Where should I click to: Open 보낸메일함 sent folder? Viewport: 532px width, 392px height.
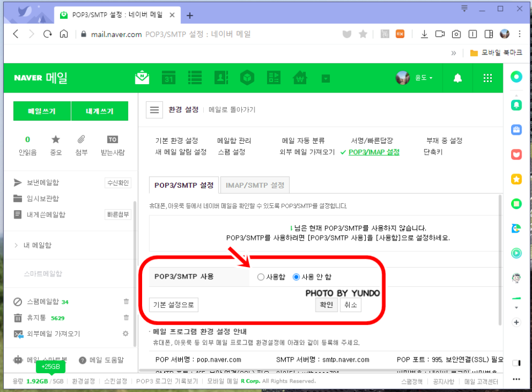pos(43,182)
